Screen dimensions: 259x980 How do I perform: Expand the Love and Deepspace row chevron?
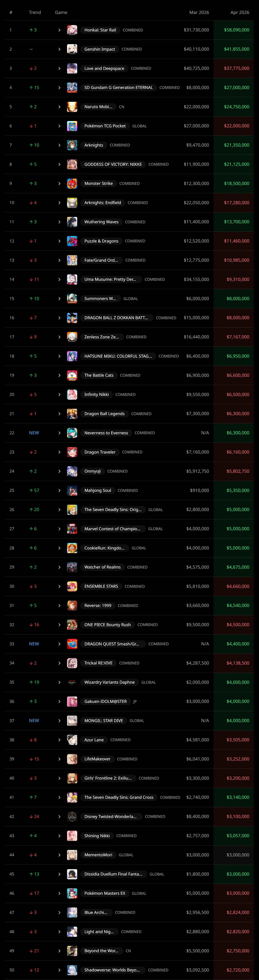tap(59, 68)
